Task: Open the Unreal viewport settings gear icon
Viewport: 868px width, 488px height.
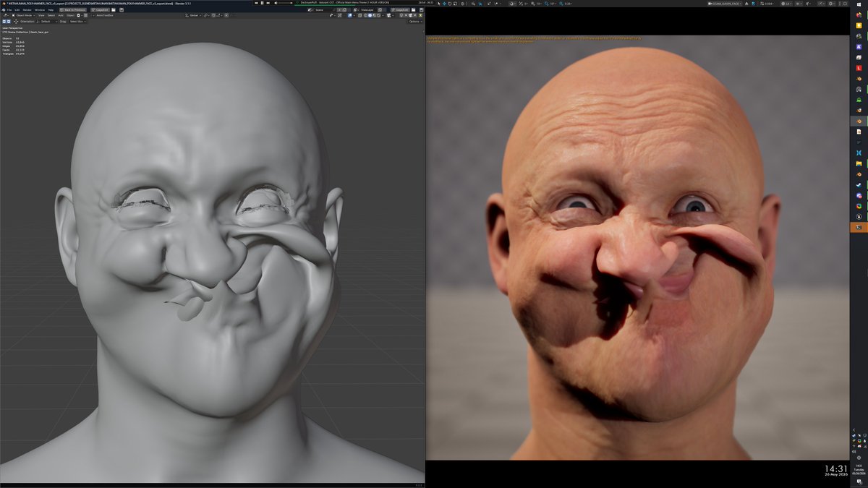Action: [832, 4]
